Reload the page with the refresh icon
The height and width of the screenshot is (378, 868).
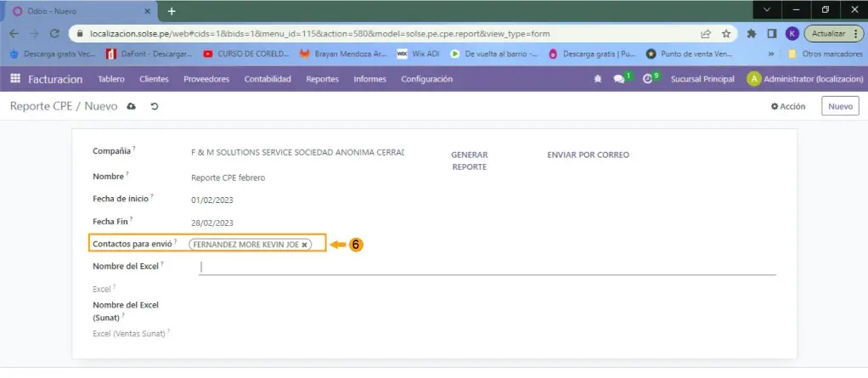54,34
